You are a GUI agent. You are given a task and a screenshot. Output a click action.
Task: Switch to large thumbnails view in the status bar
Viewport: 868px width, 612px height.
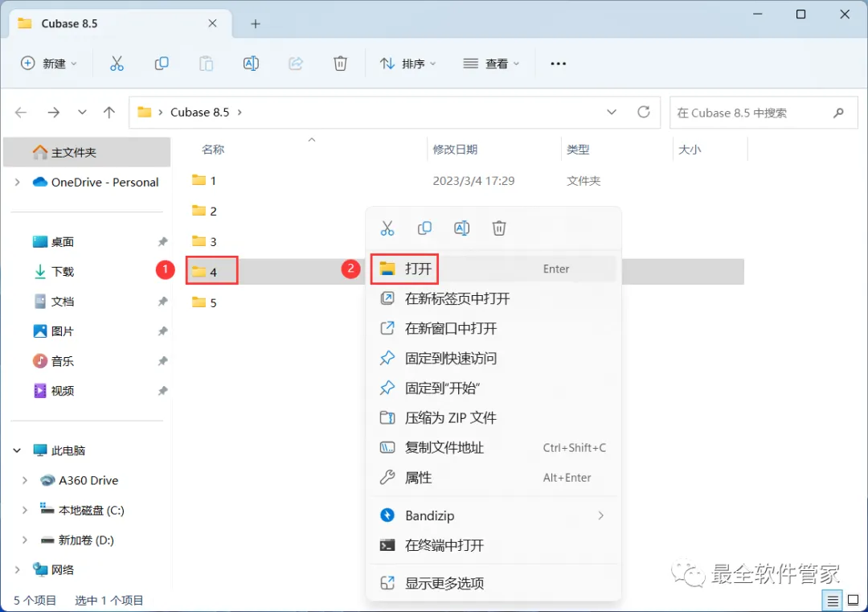coord(853,600)
